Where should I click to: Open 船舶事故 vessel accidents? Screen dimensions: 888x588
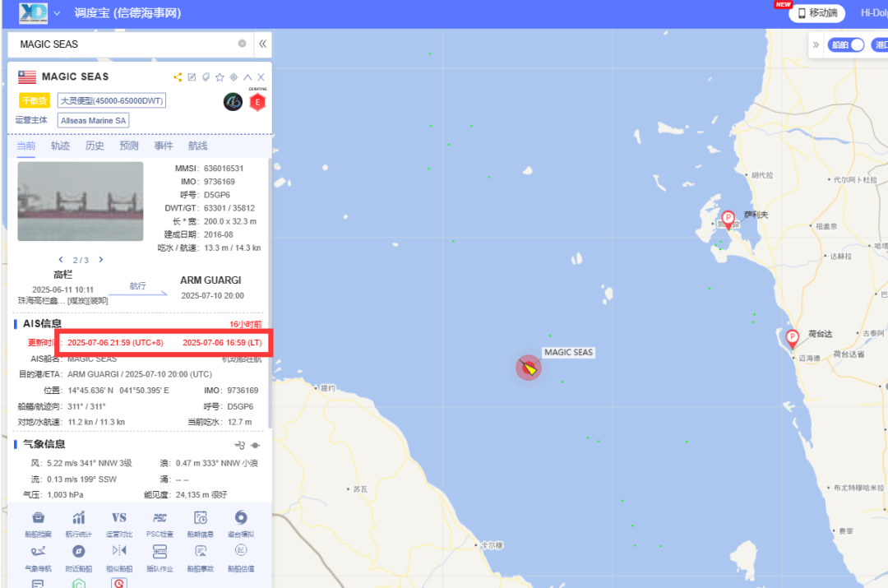point(201,558)
